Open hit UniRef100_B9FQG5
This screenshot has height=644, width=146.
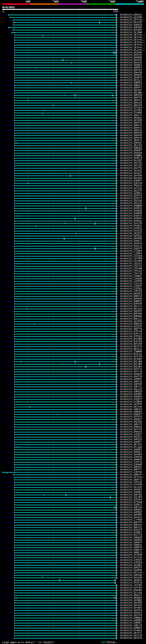point(131,27)
